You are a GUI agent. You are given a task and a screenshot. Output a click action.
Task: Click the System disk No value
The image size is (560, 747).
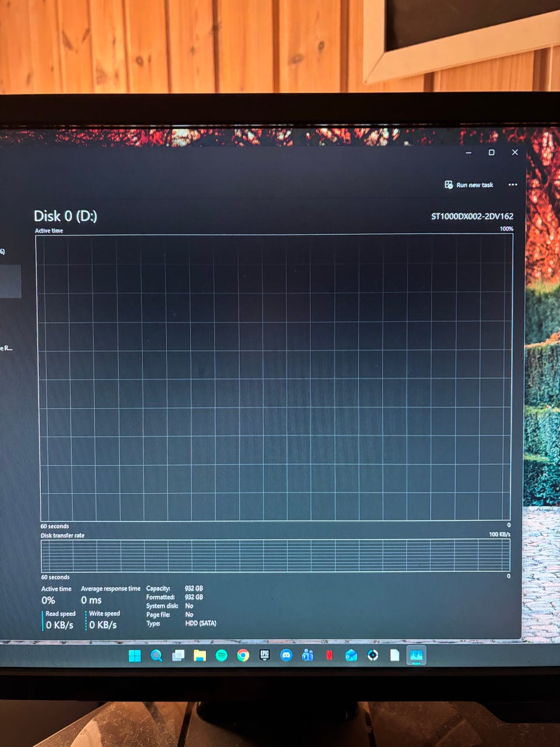pyautogui.click(x=189, y=606)
